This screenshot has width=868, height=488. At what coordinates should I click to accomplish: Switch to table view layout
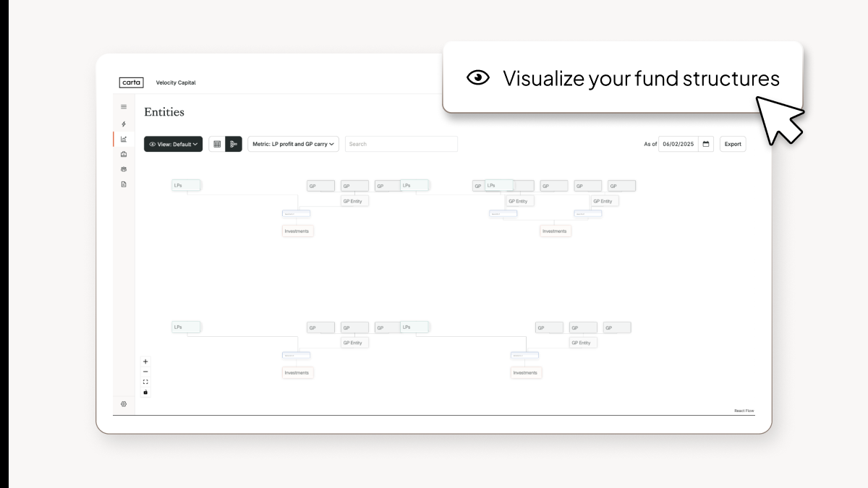point(217,144)
